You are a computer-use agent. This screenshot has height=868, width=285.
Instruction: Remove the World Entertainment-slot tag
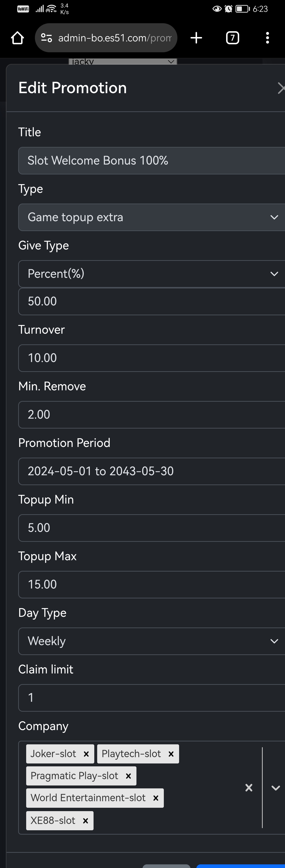point(156,798)
